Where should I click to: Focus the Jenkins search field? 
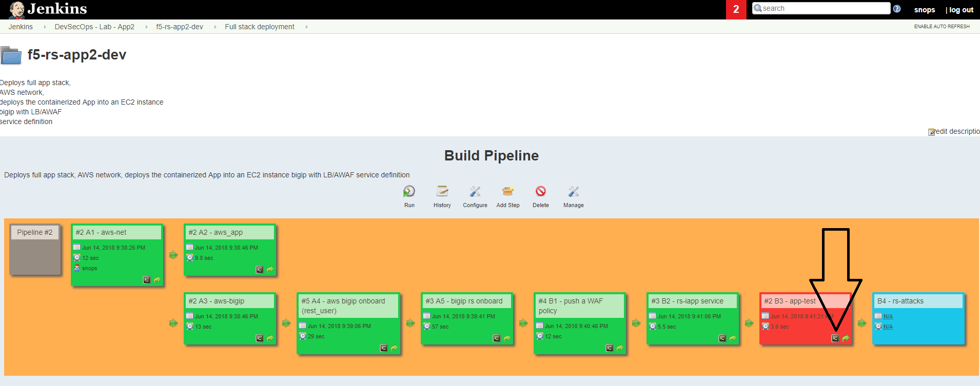(821, 8)
